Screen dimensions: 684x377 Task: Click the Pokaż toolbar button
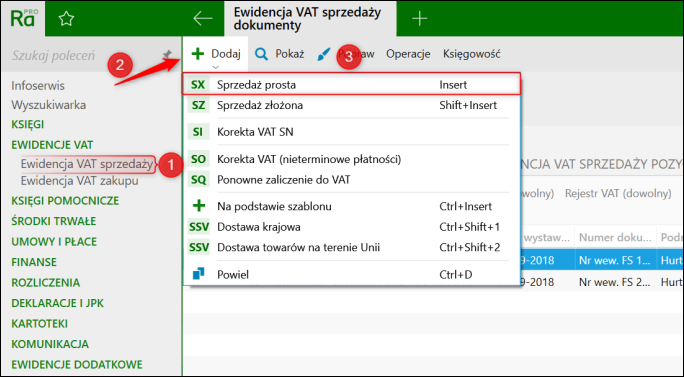click(x=280, y=54)
